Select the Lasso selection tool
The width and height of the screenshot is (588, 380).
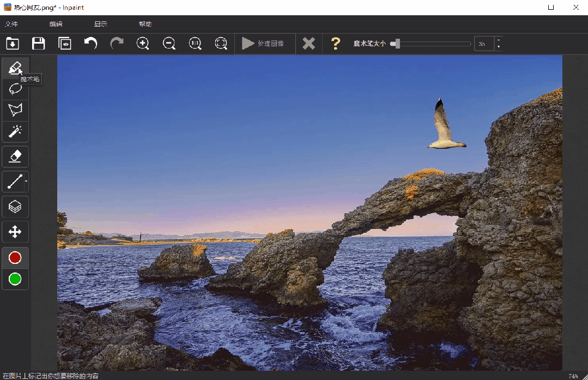[15, 89]
